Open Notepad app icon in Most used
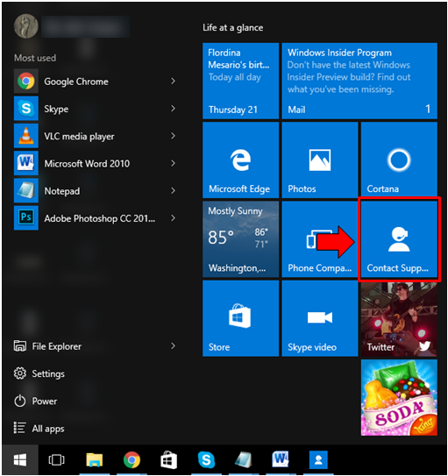Screen dimensions: 448x476 (x=26, y=190)
